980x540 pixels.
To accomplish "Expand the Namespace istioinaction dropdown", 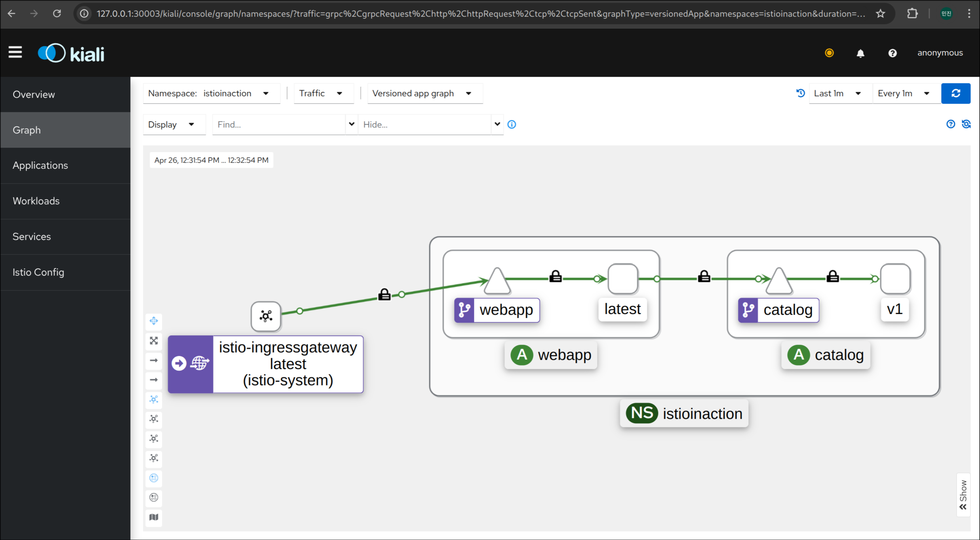I will 211,93.
